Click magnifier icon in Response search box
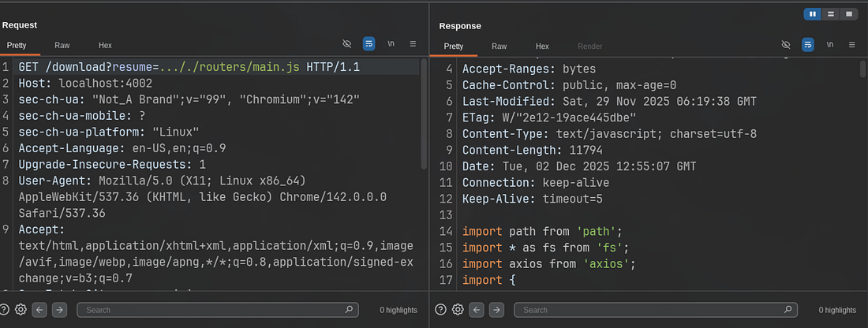The width and height of the screenshot is (868, 328). pyautogui.click(x=788, y=310)
